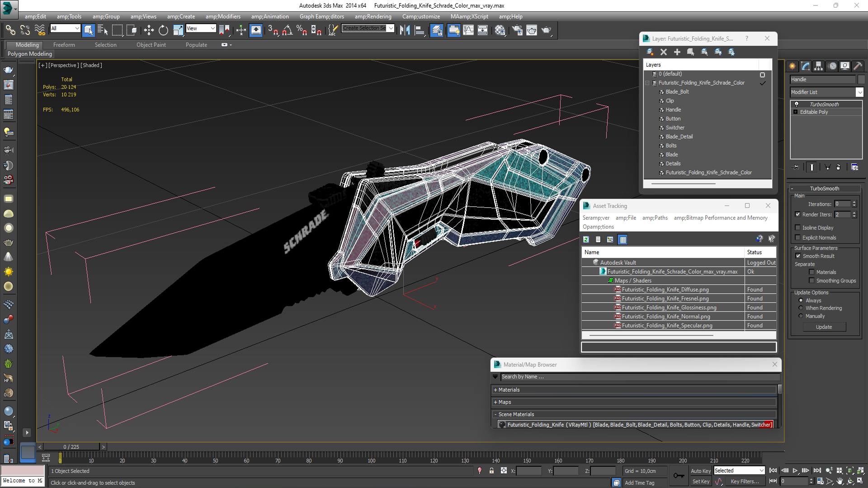Toggle the Smooth Result checkbox
The width and height of the screenshot is (868, 488).
(798, 256)
